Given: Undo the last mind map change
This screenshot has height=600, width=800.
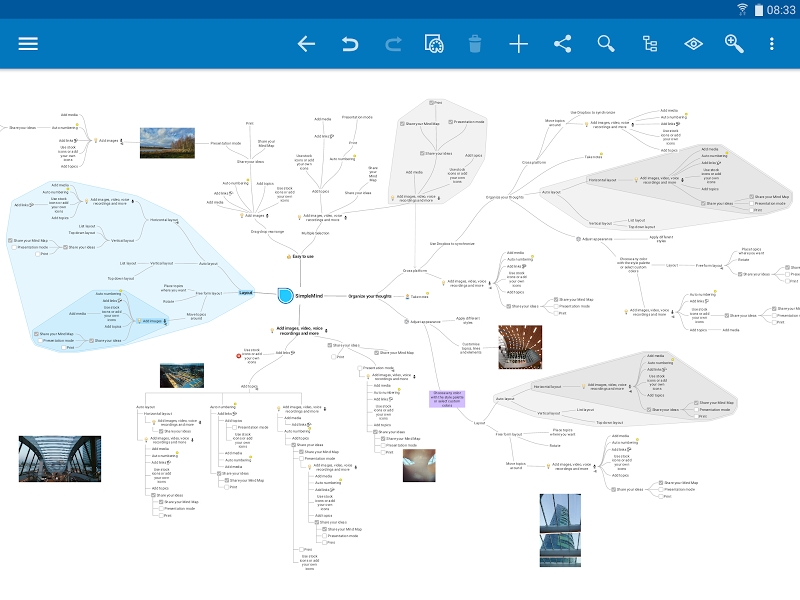Looking at the screenshot, I should (348, 43).
